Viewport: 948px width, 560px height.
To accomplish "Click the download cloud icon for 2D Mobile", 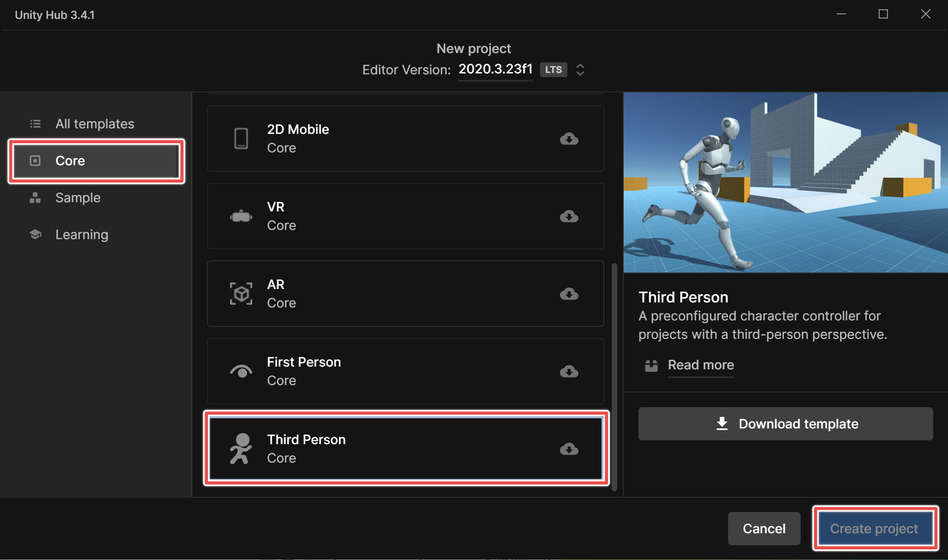I will tap(569, 138).
